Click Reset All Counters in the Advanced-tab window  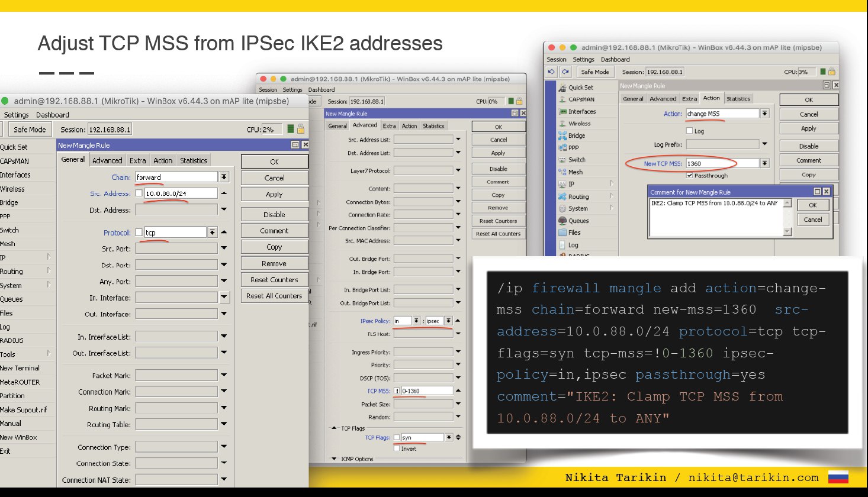coord(499,234)
